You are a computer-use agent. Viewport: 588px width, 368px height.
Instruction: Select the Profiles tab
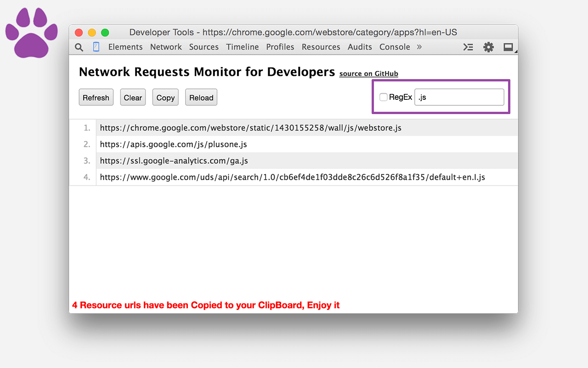click(x=280, y=47)
